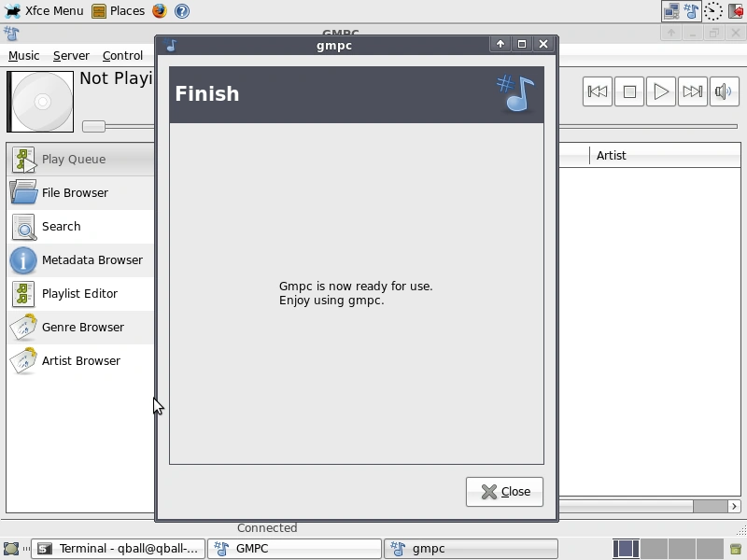Click the GMPC tray icon in the top panel
This screenshot has width=747, height=560.
tap(691, 11)
